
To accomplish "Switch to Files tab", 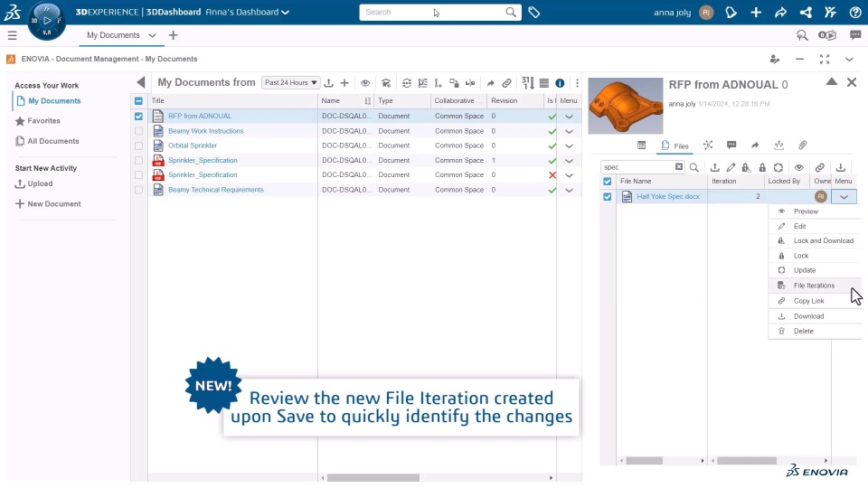I will click(675, 146).
